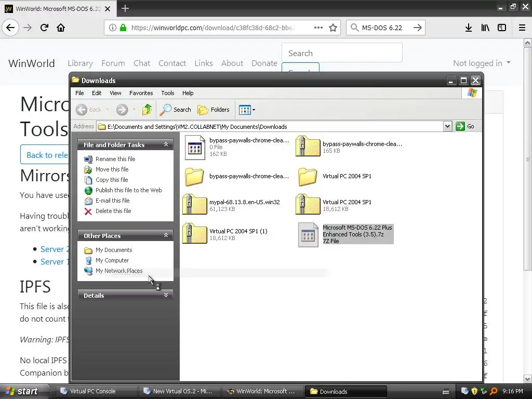Click Publish this file to the Web
The image size is (532, 399).
click(x=129, y=190)
